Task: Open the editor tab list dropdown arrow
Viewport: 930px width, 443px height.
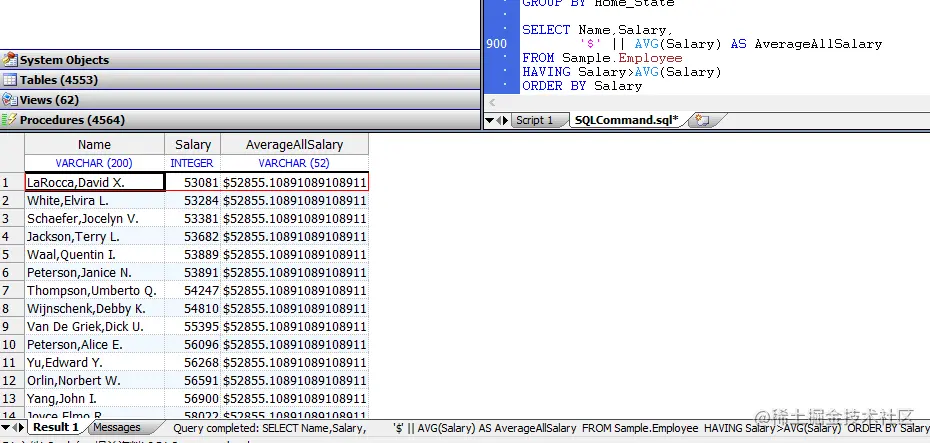Action: pos(489,120)
